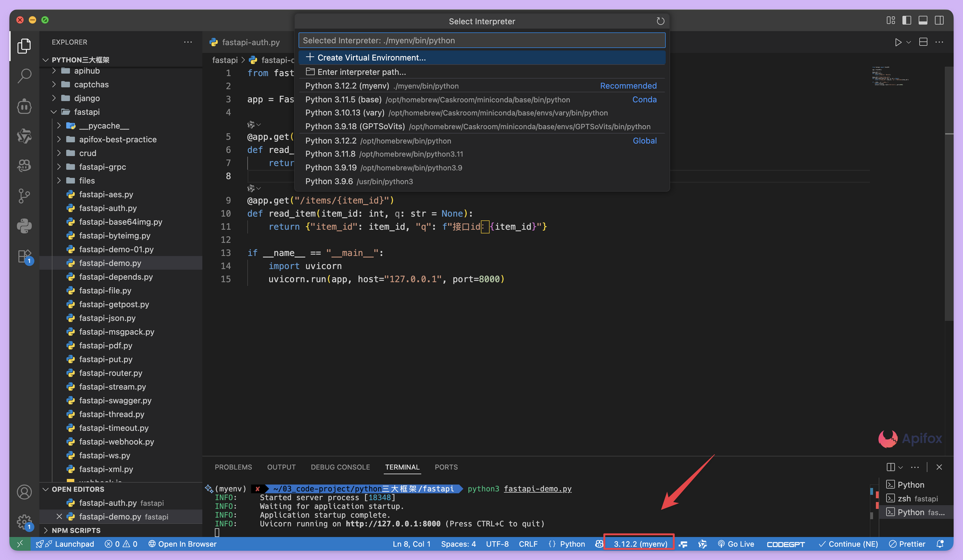Open the Manage settings gear icon

(x=24, y=522)
